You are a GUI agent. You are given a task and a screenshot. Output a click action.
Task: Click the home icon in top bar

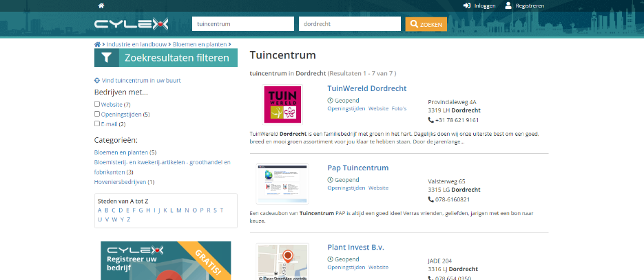(x=101, y=6)
